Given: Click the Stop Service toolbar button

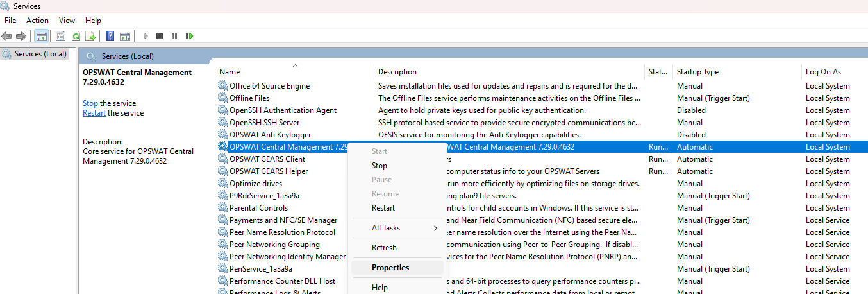Looking at the screenshot, I should [160, 36].
